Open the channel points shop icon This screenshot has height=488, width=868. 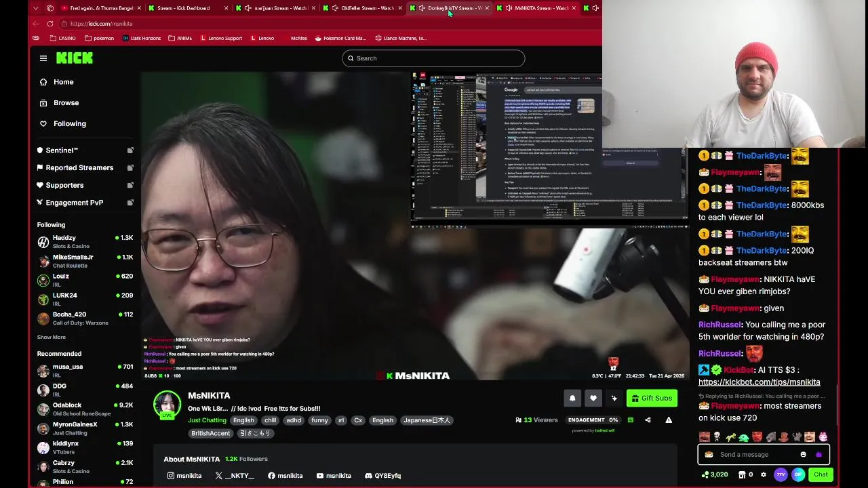742,474
